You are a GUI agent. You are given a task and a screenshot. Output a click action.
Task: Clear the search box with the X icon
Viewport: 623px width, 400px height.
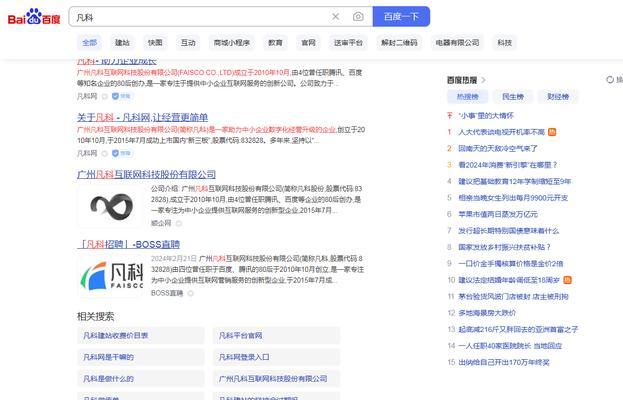336,17
